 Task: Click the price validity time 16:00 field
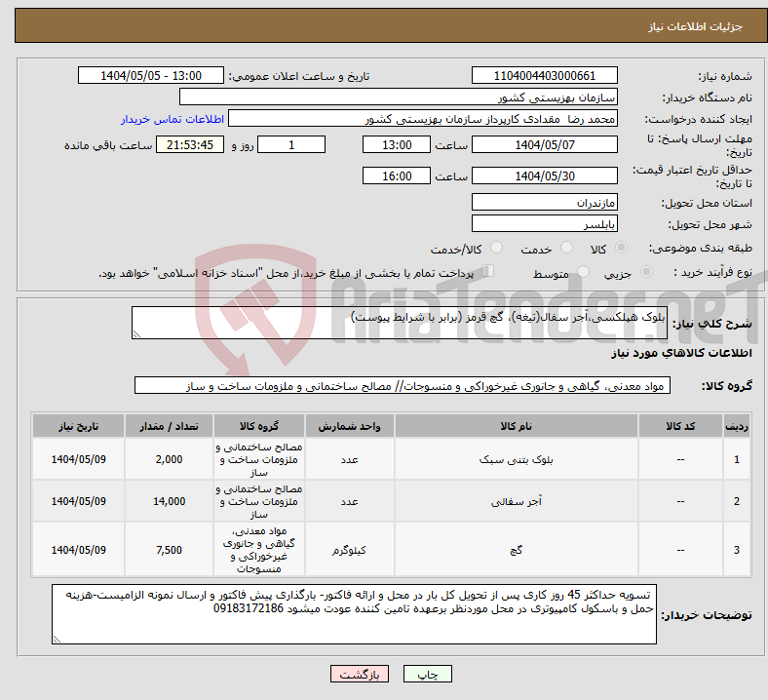coord(397,175)
